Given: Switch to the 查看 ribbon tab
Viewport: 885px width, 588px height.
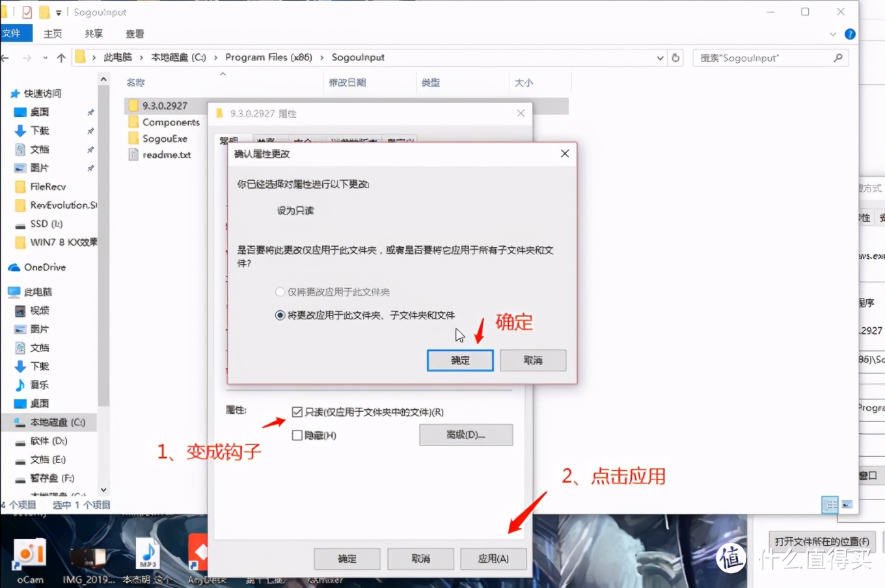Looking at the screenshot, I should 134,34.
